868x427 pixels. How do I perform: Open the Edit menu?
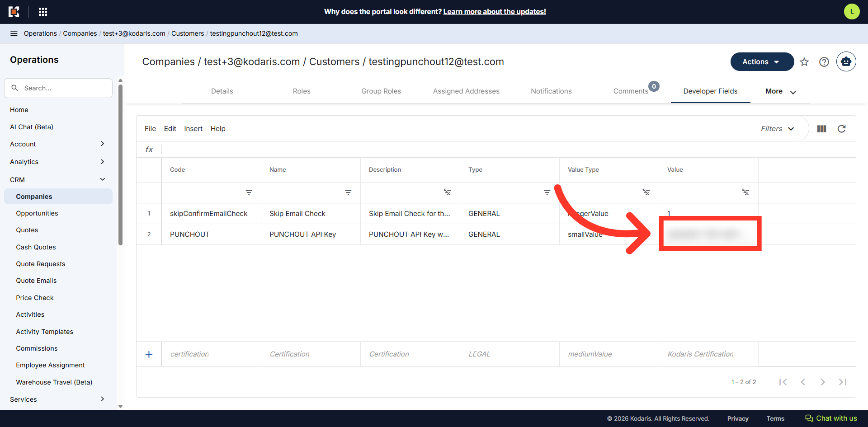(x=170, y=129)
